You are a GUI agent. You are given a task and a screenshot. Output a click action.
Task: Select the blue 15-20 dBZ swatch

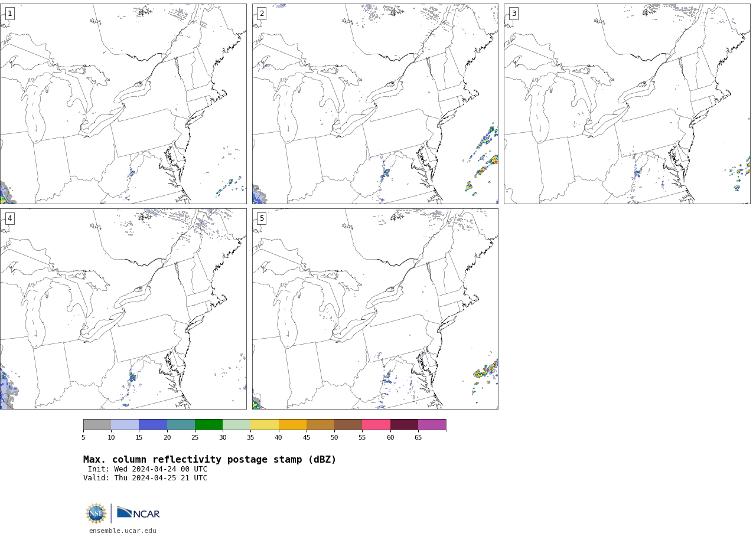(153, 425)
